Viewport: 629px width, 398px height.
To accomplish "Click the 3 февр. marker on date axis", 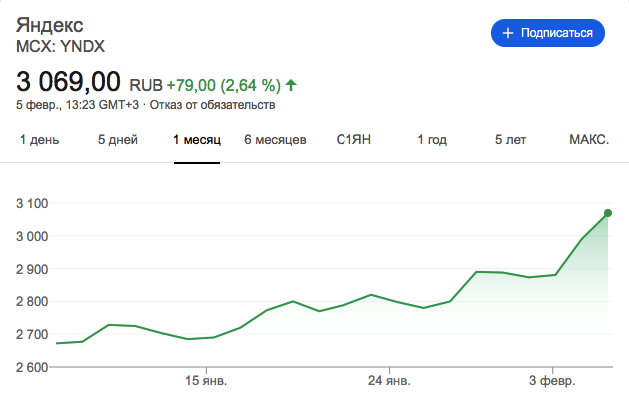I will [x=552, y=380].
